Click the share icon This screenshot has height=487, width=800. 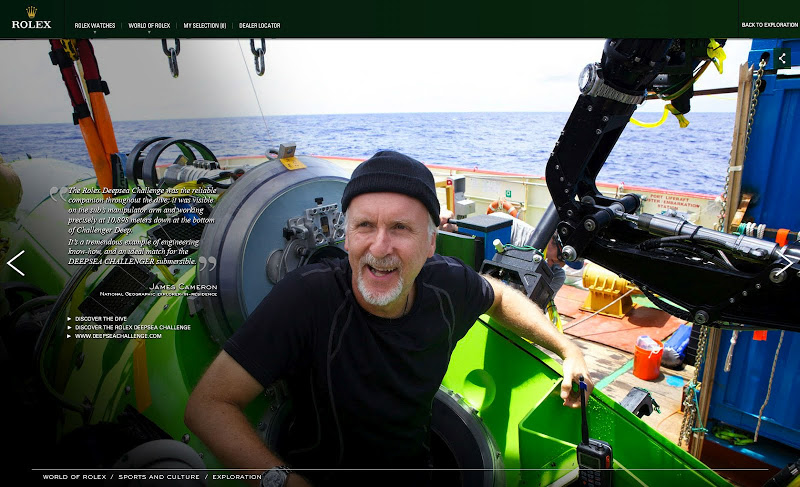click(x=782, y=58)
